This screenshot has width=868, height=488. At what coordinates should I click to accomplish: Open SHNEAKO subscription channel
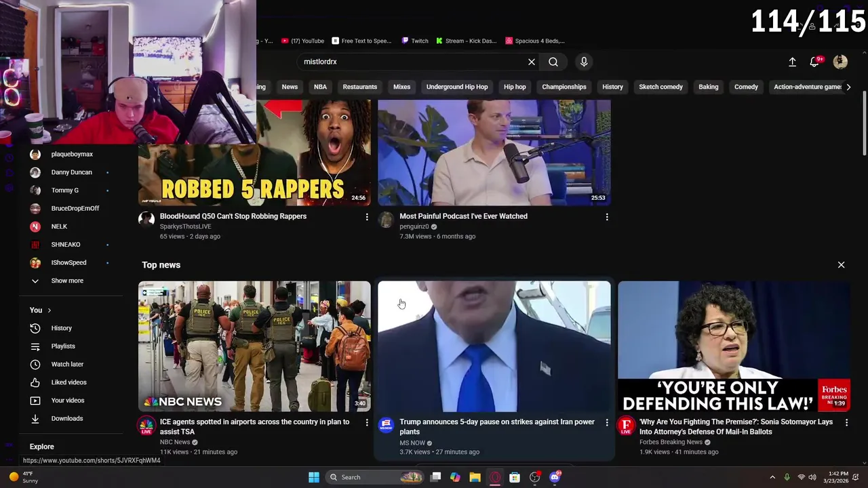pos(66,245)
